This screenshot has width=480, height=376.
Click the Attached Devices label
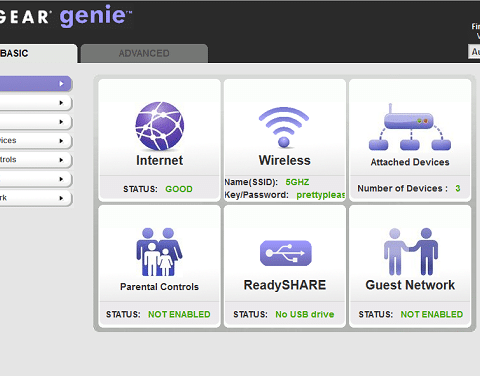410,162
